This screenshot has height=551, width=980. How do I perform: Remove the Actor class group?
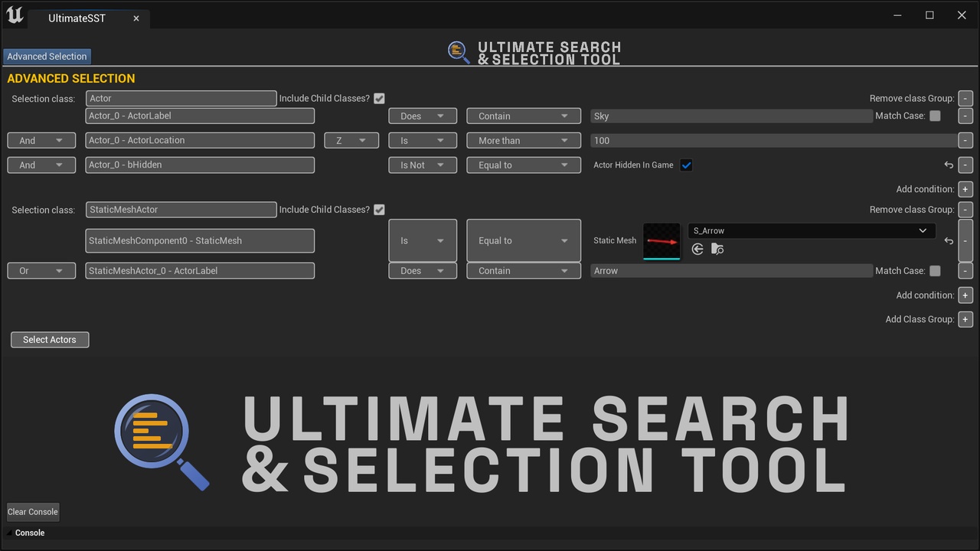click(965, 98)
